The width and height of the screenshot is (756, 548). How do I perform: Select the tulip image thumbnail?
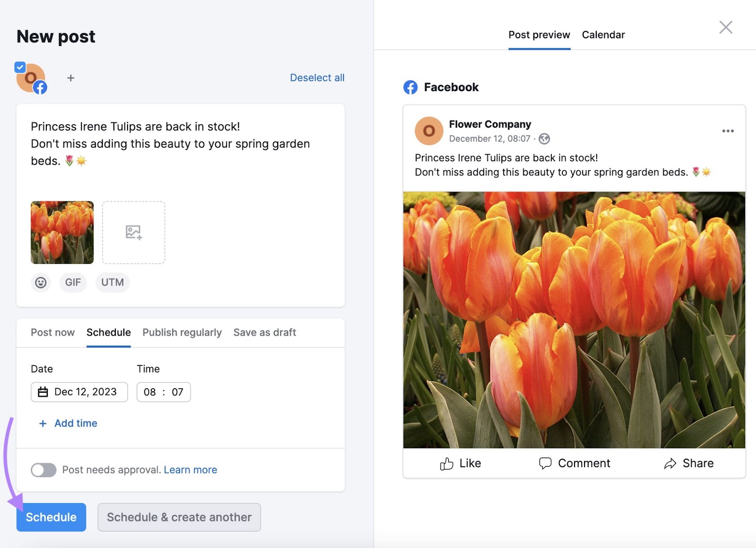[62, 232]
